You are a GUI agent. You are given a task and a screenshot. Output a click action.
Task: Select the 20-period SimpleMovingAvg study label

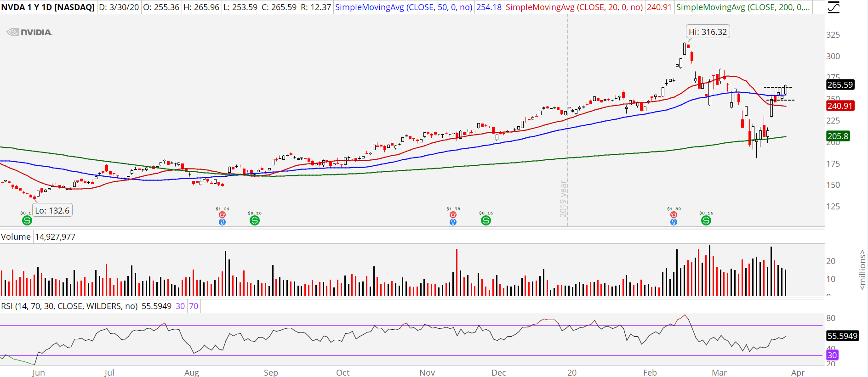(x=574, y=7)
